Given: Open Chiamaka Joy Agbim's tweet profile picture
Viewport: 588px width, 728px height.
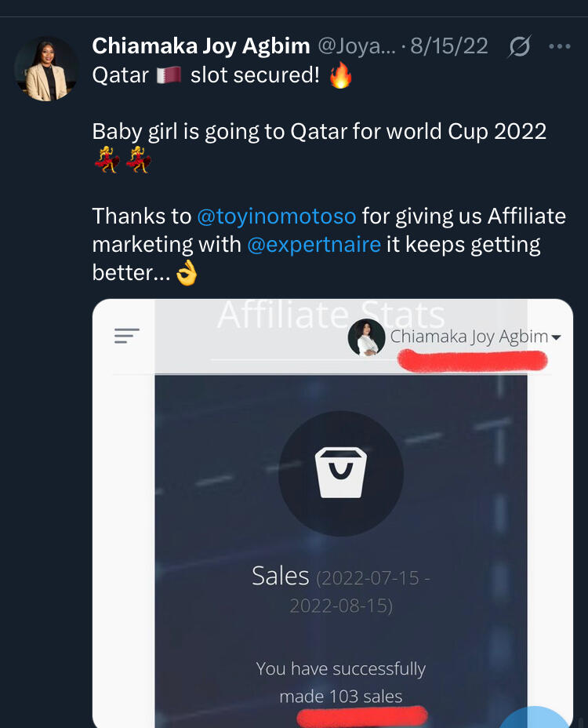Looking at the screenshot, I should tap(45, 68).
